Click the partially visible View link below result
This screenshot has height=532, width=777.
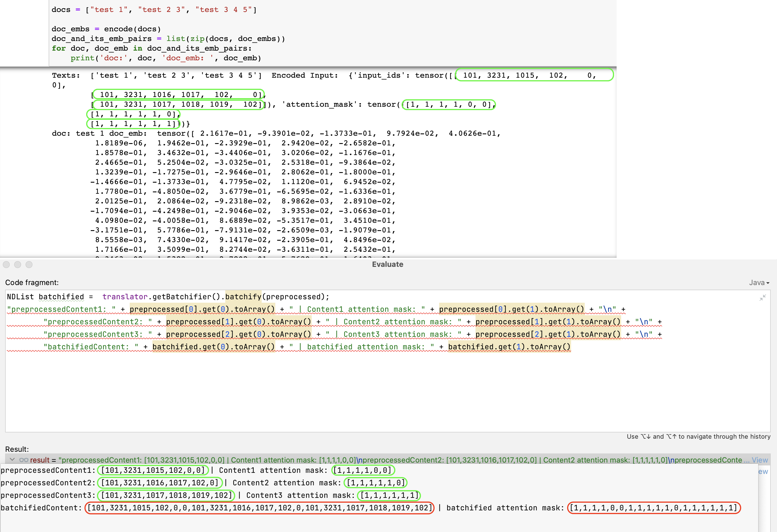(764, 471)
